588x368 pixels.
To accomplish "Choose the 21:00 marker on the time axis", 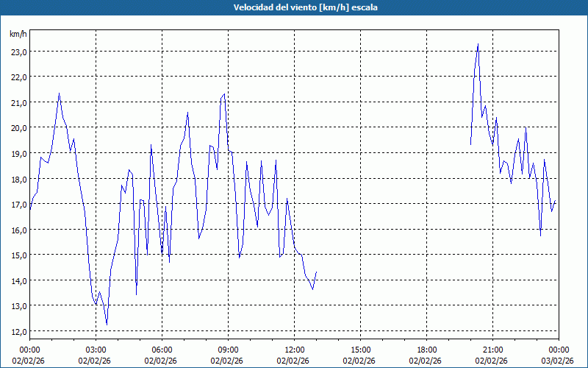I will [492, 349].
